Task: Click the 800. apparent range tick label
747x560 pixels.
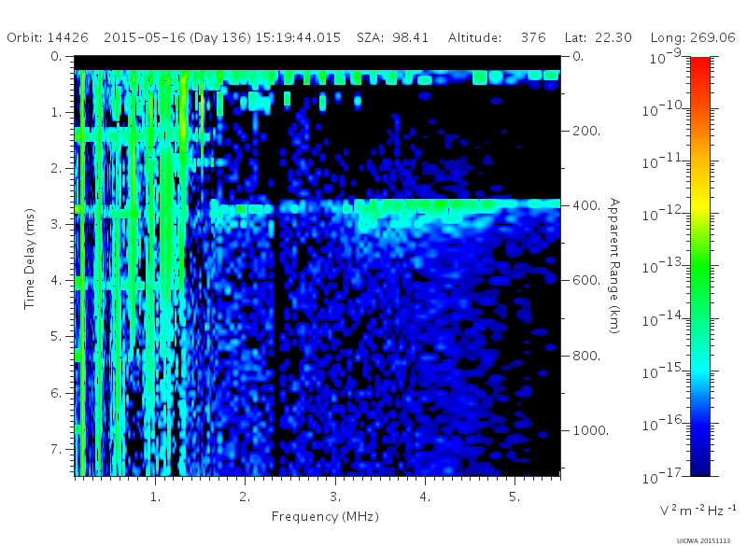Action: [x=586, y=356]
